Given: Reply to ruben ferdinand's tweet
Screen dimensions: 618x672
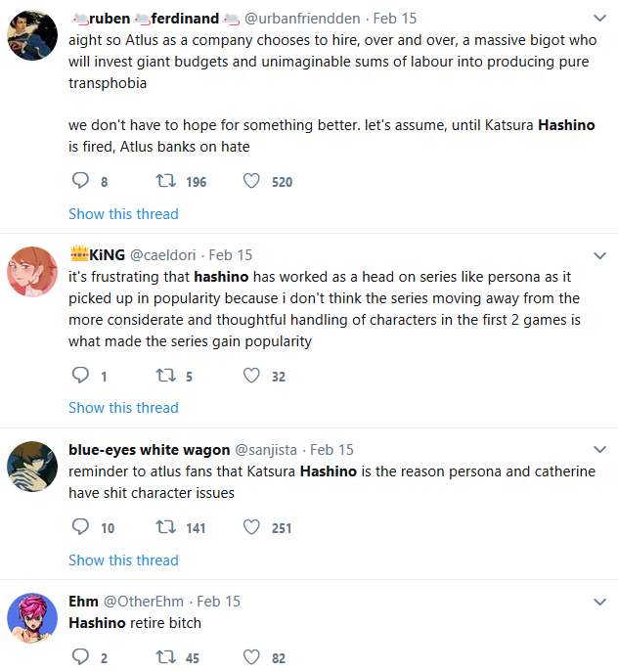Looking at the screenshot, I should click(81, 181).
